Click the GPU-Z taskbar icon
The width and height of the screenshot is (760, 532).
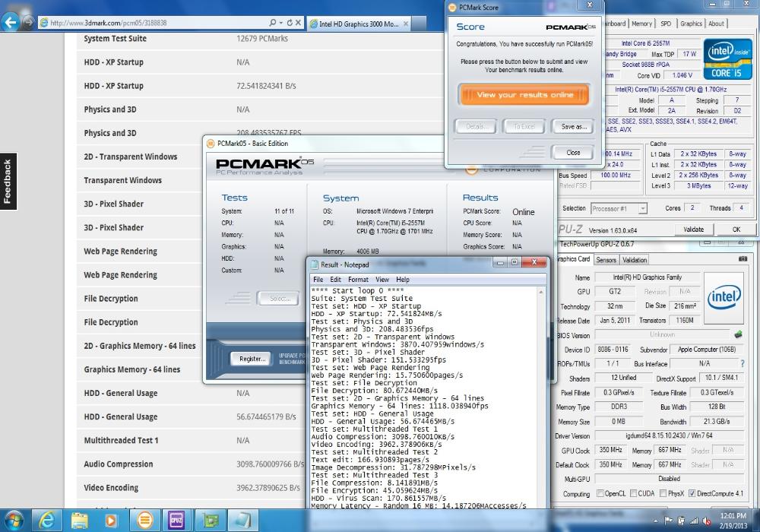(x=210, y=521)
